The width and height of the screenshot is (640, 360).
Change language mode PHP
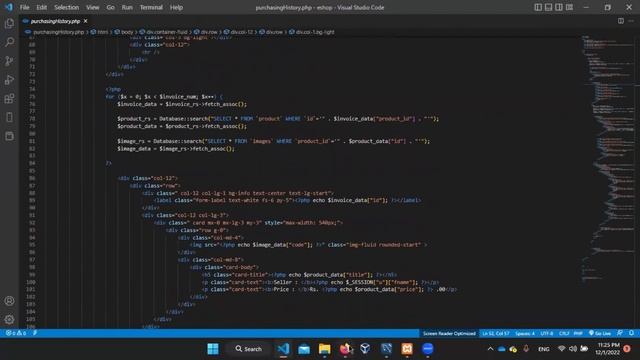578,333
